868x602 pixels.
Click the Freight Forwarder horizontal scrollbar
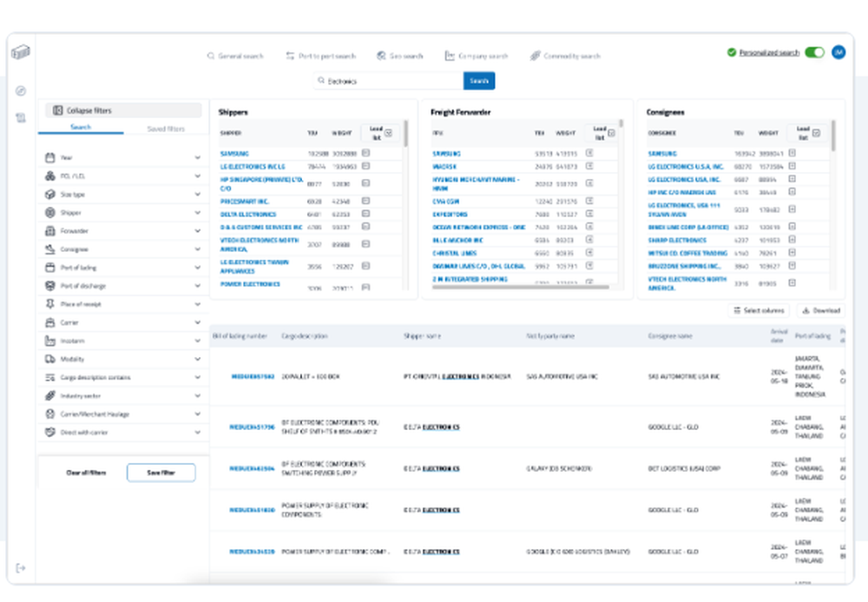pyautogui.click(x=520, y=287)
